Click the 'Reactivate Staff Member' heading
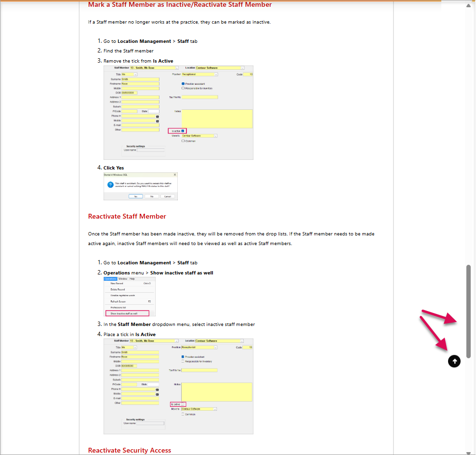 (127, 216)
